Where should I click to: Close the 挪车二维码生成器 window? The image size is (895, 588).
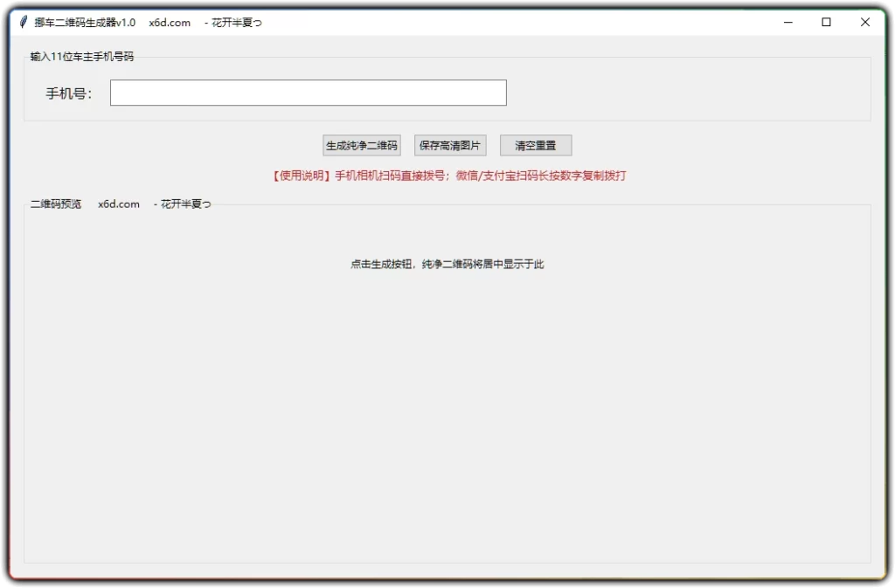864,22
